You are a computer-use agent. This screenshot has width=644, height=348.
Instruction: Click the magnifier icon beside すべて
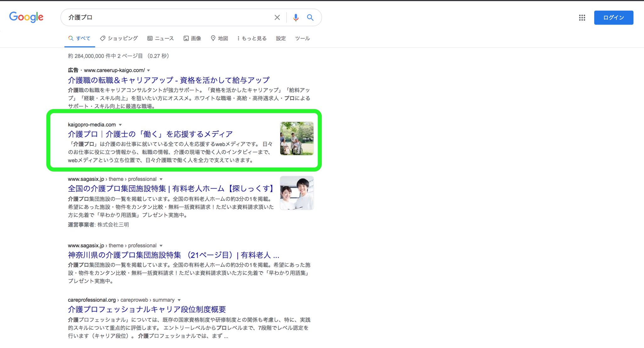coord(71,38)
